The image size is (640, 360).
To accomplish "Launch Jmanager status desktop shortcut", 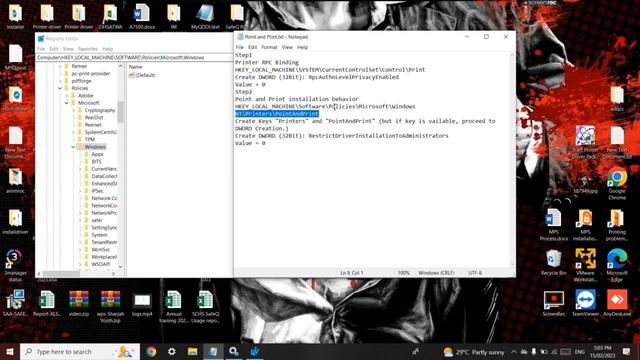I will [x=15, y=265].
